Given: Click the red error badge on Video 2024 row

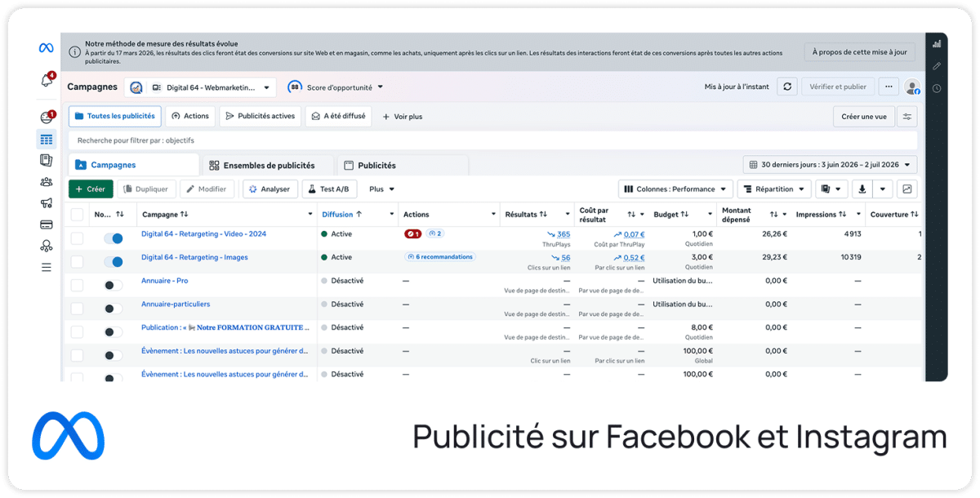Looking at the screenshot, I should (x=413, y=234).
